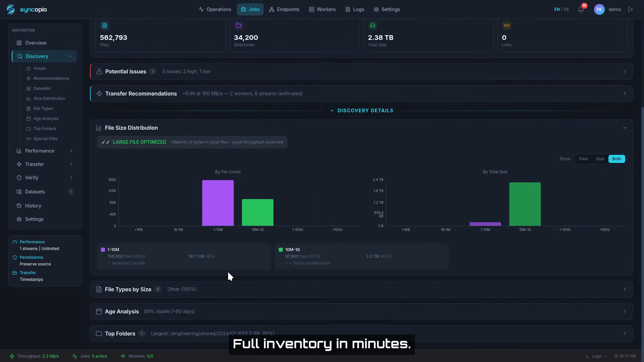
Task: Show chart by Files only
Action: point(583,159)
